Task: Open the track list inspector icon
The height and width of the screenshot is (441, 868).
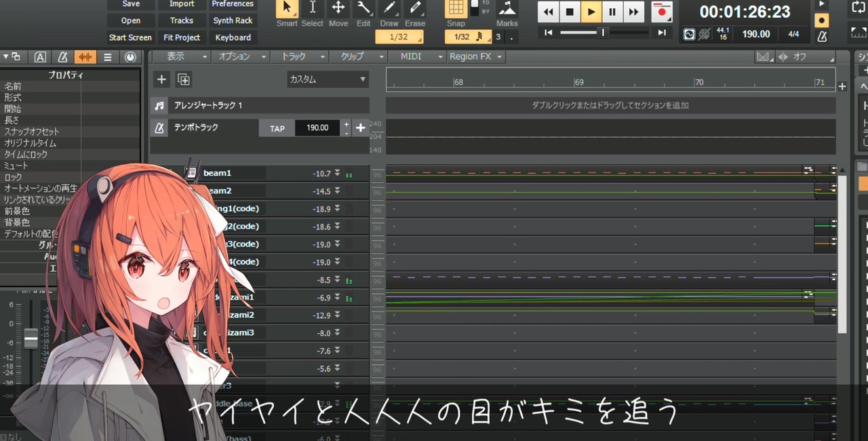Action: point(107,57)
